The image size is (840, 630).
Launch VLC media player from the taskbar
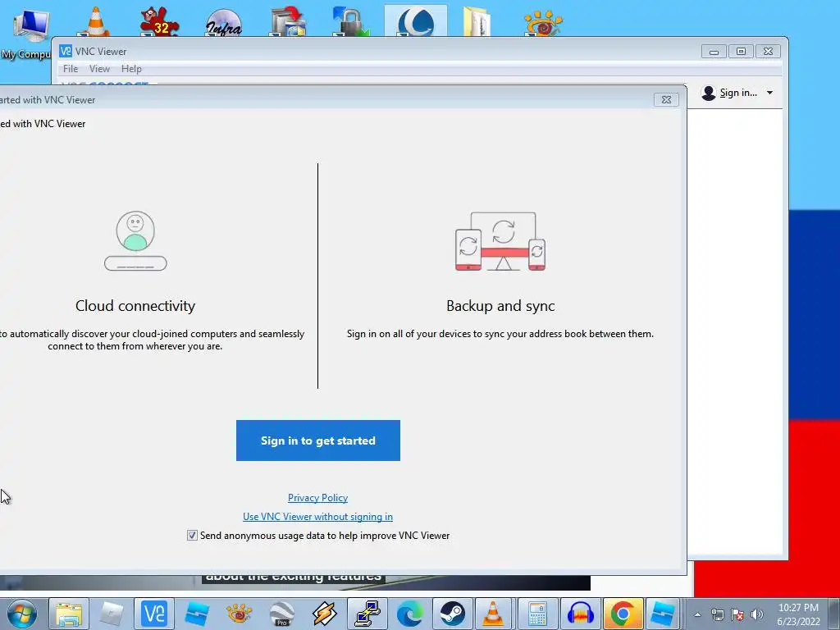point(493,614)
